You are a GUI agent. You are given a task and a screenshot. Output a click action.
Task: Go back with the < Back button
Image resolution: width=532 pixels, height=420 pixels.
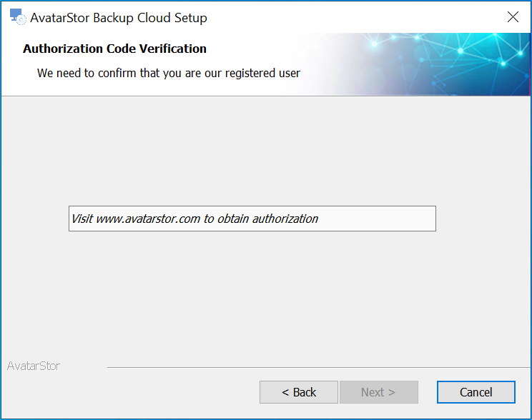click(299, 392)
